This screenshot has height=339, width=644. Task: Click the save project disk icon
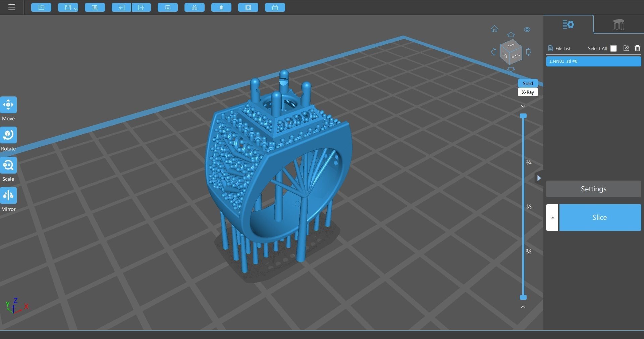tap(68, 7)
